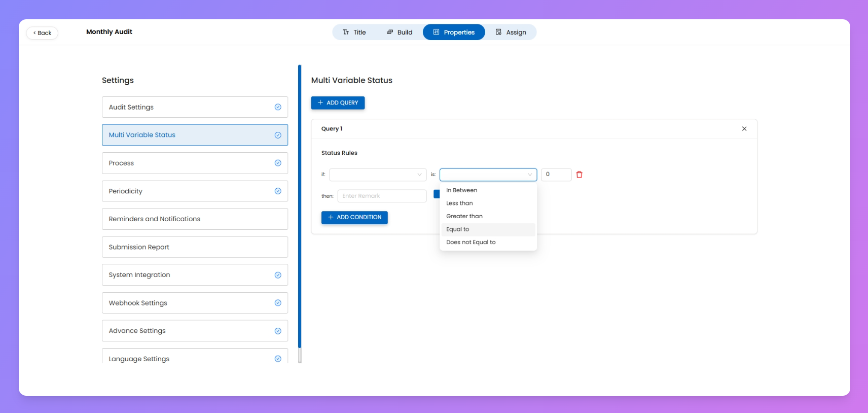The width and height of the screenshot is (868, 413).
Task: Delete the condition with the red trash icon
Action: point(580,175)
